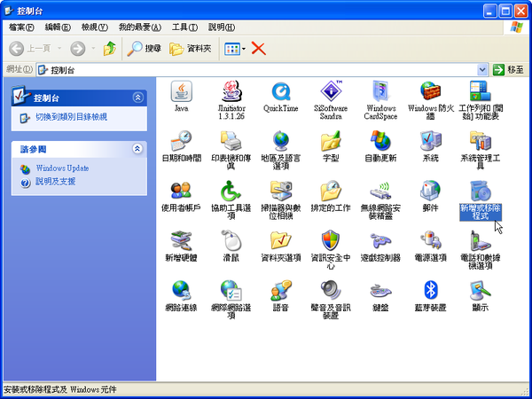The height and width of the screenshot is (399, 532).
Task: Open the 檔案(F) menu
Action: pyautogui.click(x=21, y=27)
